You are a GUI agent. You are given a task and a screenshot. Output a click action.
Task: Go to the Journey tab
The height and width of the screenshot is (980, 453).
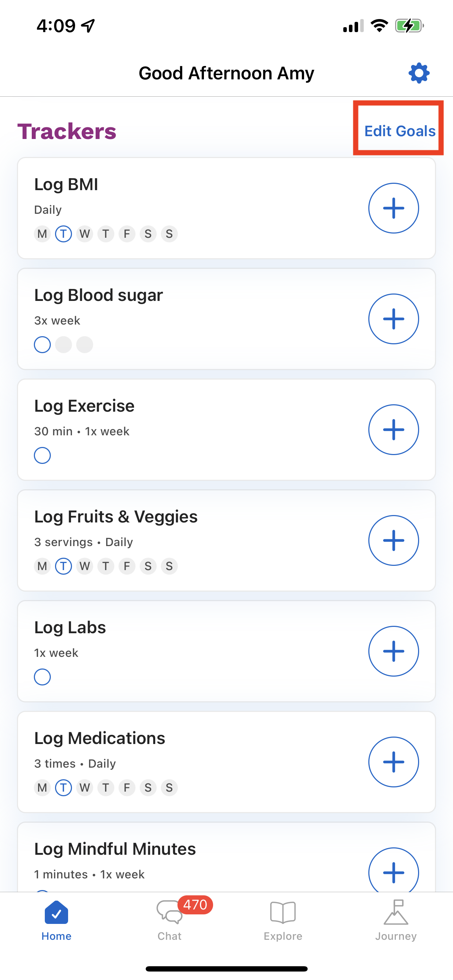[395, 920]
